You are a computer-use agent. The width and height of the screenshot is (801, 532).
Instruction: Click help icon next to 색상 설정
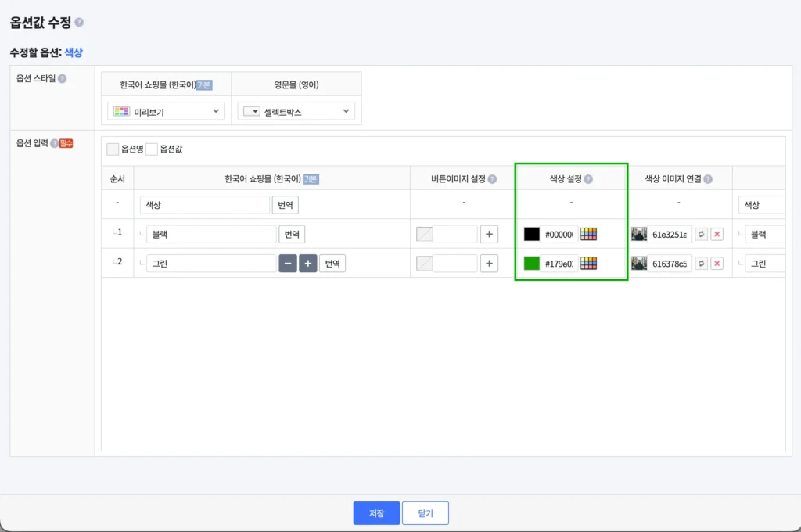pyautogui.click(x=588, y=179)
